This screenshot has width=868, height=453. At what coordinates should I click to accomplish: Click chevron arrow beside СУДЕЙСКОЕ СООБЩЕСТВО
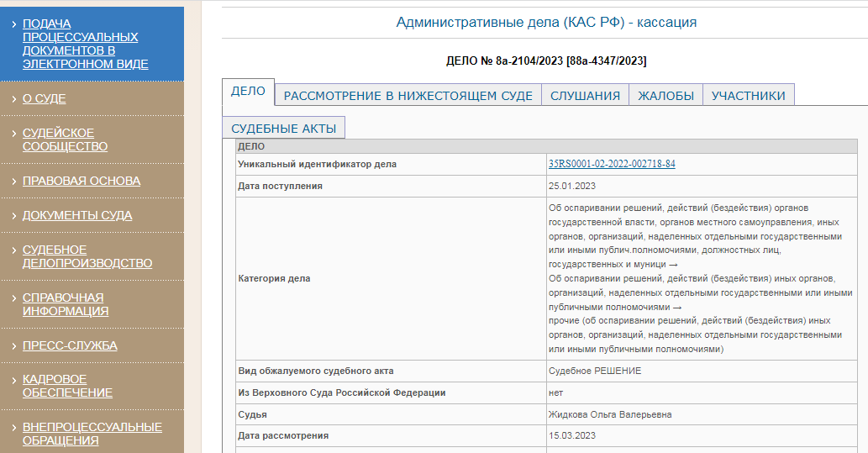click(14, 134)
